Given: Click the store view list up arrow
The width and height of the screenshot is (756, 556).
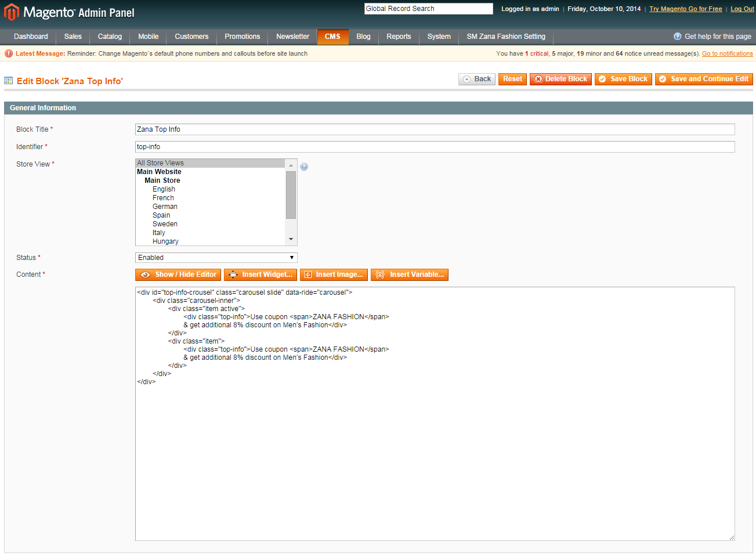Looking at the screenshot, I should pos(291,165).
